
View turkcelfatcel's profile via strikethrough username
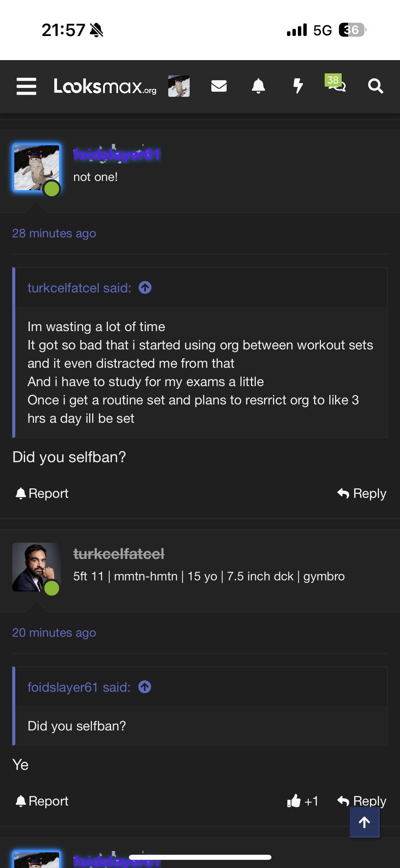[x=119, y=554]
